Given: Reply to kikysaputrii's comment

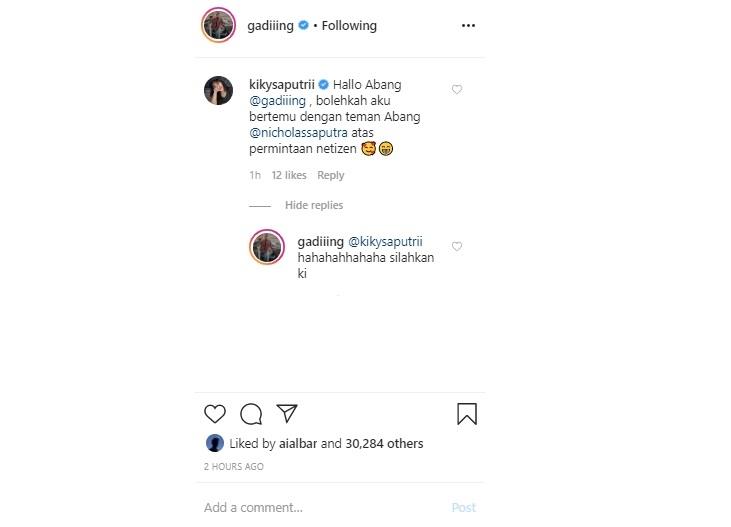Looking at the screenshot, I should click(330, 175).
